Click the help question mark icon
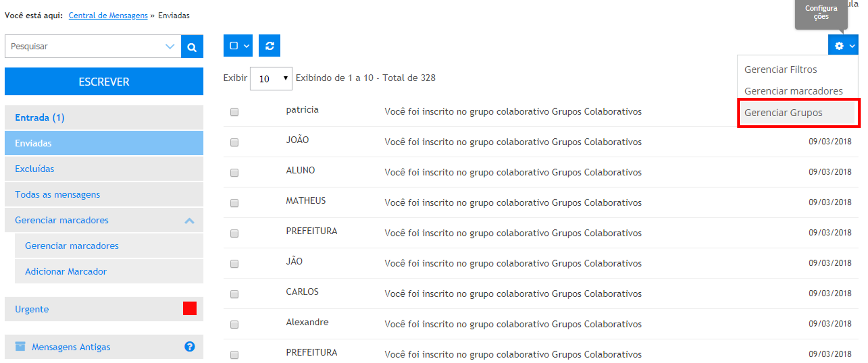This screenshot has height=363, width=868. click(189, 347)
